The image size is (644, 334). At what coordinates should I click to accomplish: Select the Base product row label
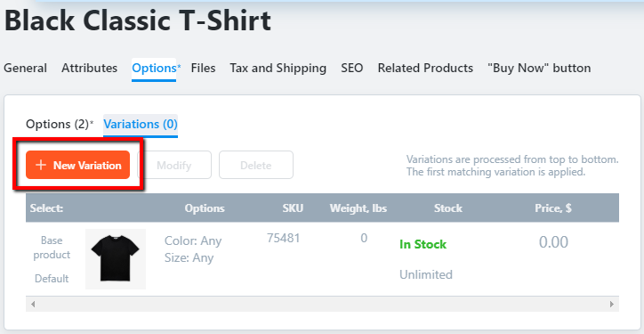pyautogui.click(x=52, y=248)
